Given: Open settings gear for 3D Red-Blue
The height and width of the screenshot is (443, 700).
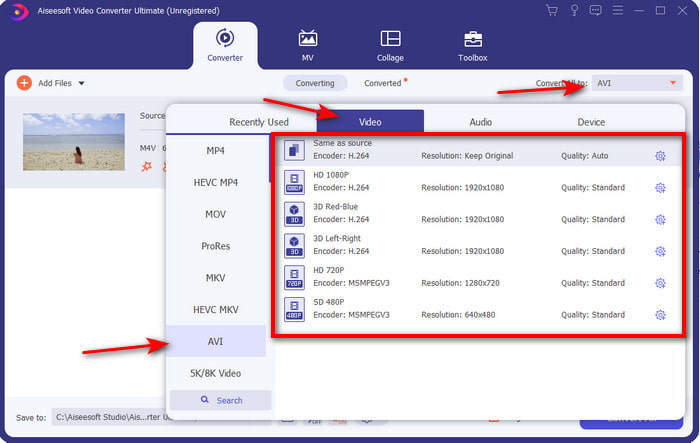Looking at the screenshot, I should pos(660,220).
